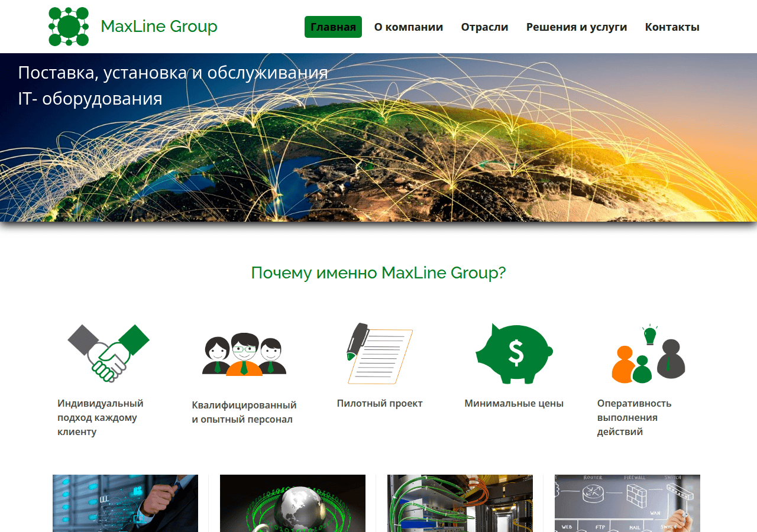Viewport: 757px width, 532px height.
Task: Click the globe network hero banner image
Action: coord(378,137)
